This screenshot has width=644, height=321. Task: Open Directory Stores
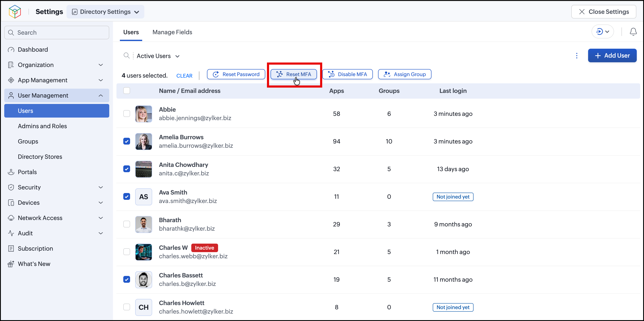[40, 157]
